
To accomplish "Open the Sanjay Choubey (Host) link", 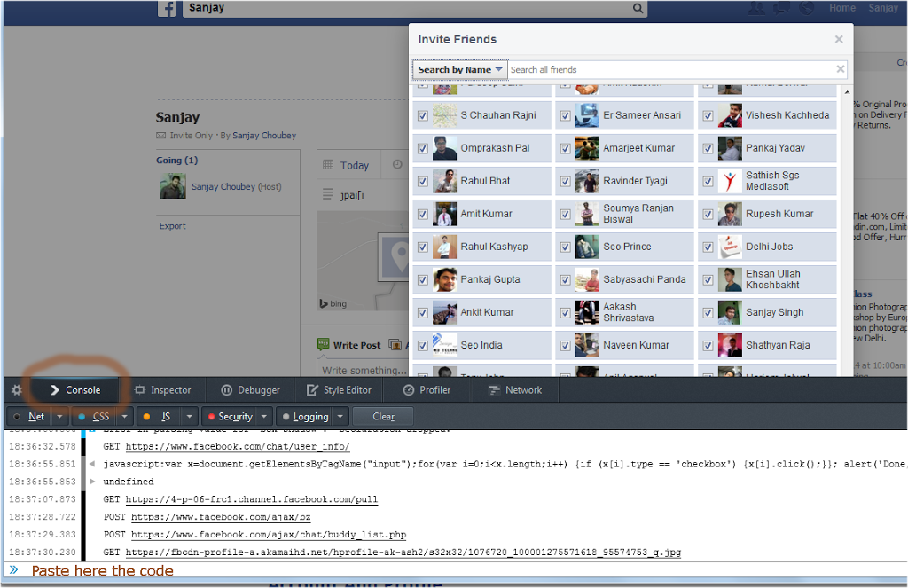I will pyautogui.click(x=236, y=187).
